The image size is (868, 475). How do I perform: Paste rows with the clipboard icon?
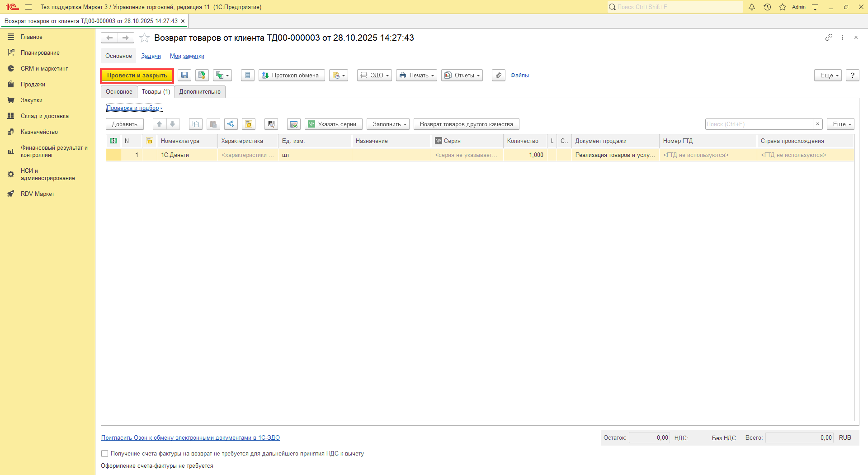(213, 124)
